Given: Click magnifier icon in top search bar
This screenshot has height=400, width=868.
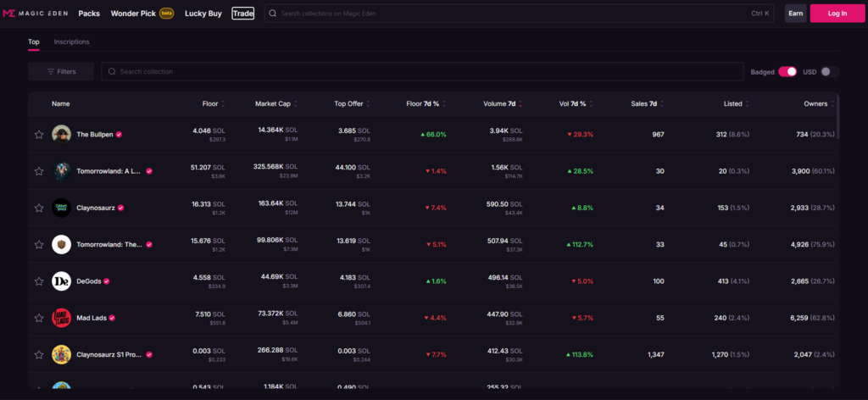Looking at the screenshot, I should (272, 14).
